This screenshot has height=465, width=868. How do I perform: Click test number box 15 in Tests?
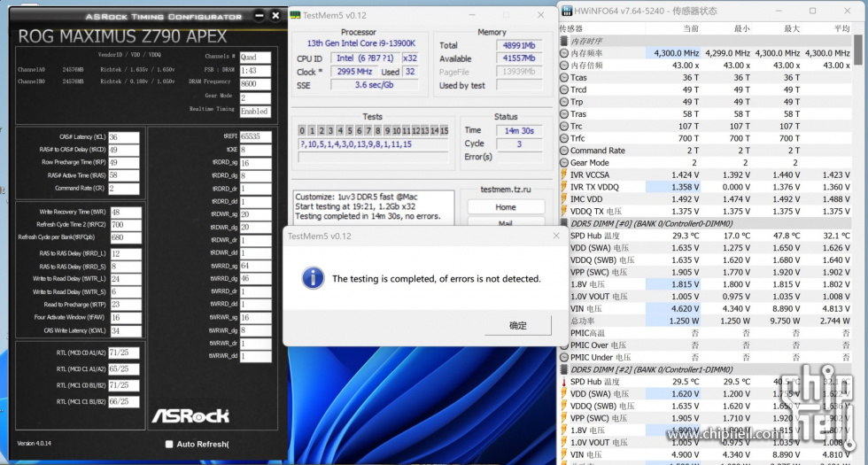coord(444,131)
